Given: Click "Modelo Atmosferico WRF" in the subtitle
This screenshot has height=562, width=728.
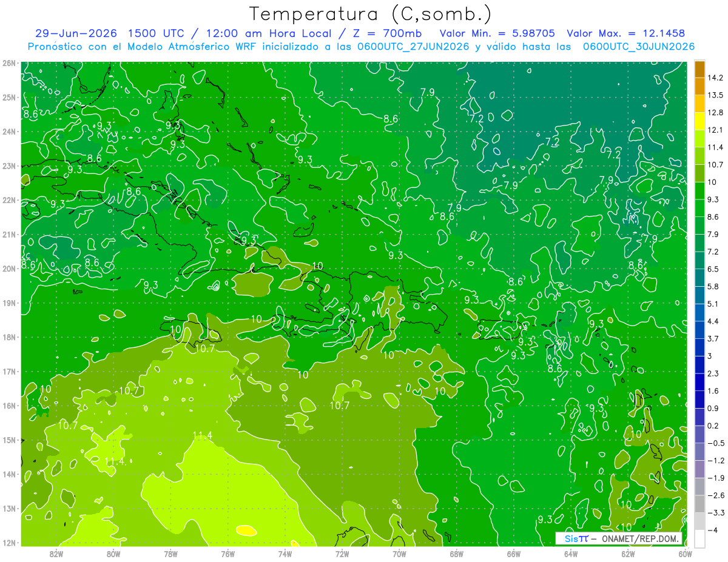Looking at the screenshot, I should point(190,46).
